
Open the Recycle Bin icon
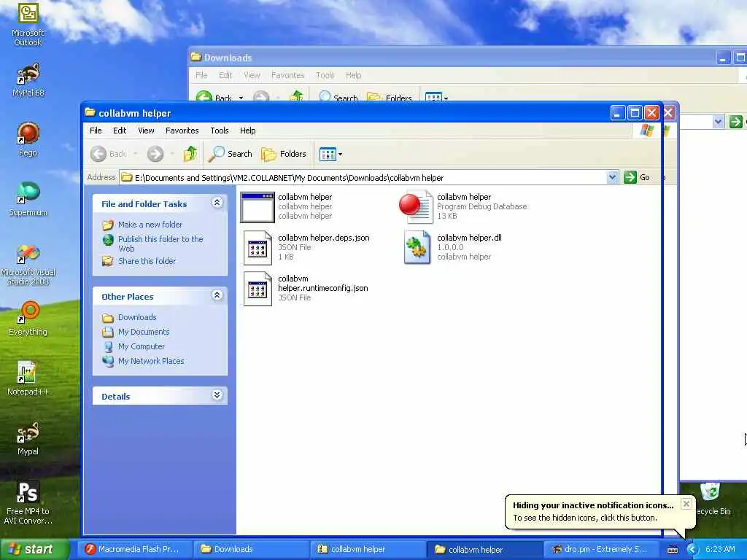[711, 499]
